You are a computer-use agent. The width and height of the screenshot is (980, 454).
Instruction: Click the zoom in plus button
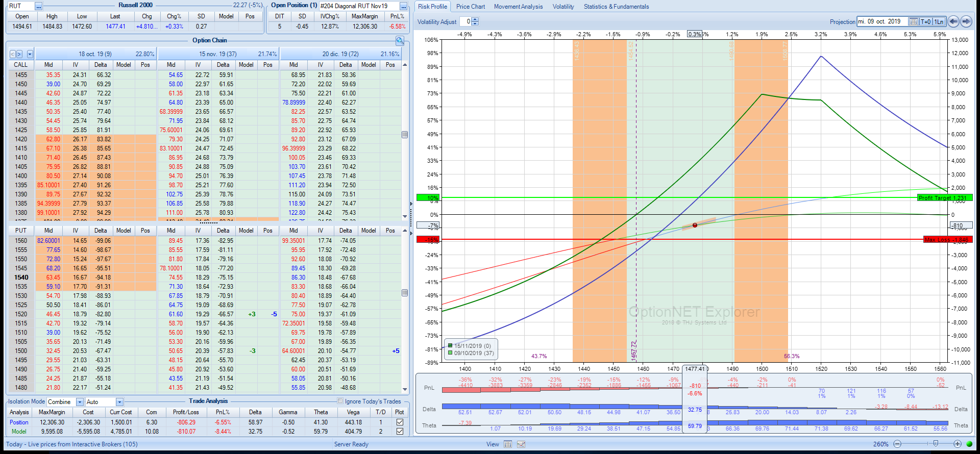[958, 444]
